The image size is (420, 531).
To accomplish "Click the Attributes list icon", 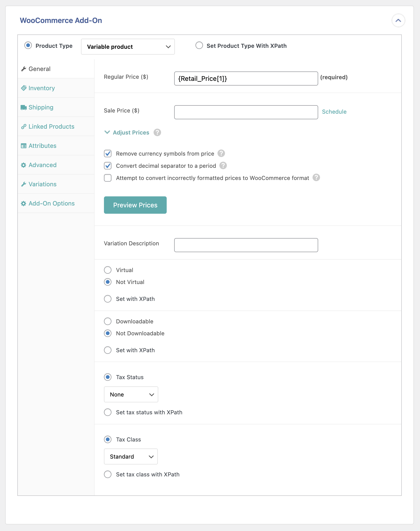I will coord(24,146).
